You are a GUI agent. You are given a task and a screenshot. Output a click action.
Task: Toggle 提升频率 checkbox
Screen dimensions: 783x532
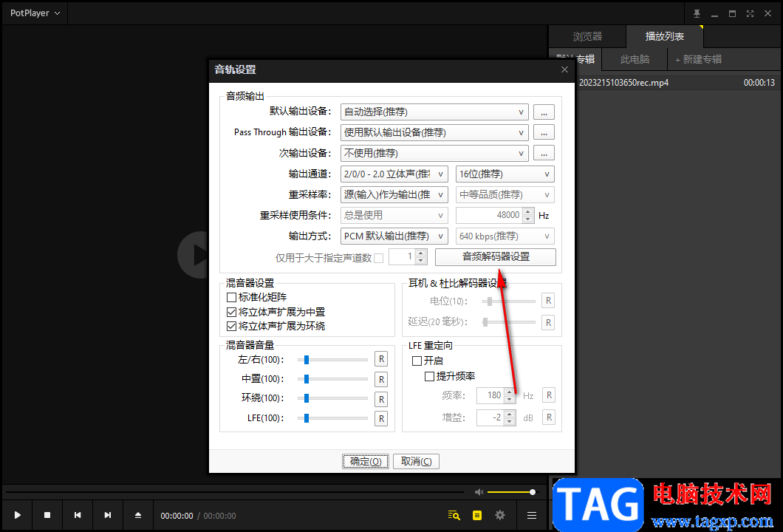429,376
